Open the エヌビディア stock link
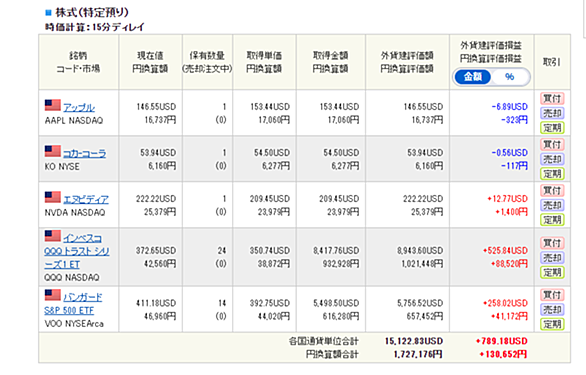Image resolution: width=586 pixels, height=375 pixels. pyautogui.click(x=86, y=199)
